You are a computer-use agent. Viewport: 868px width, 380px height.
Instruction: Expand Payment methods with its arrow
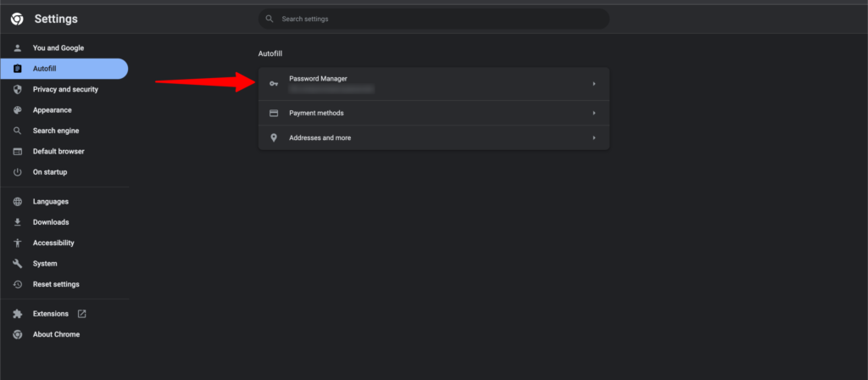coord(594,113)
